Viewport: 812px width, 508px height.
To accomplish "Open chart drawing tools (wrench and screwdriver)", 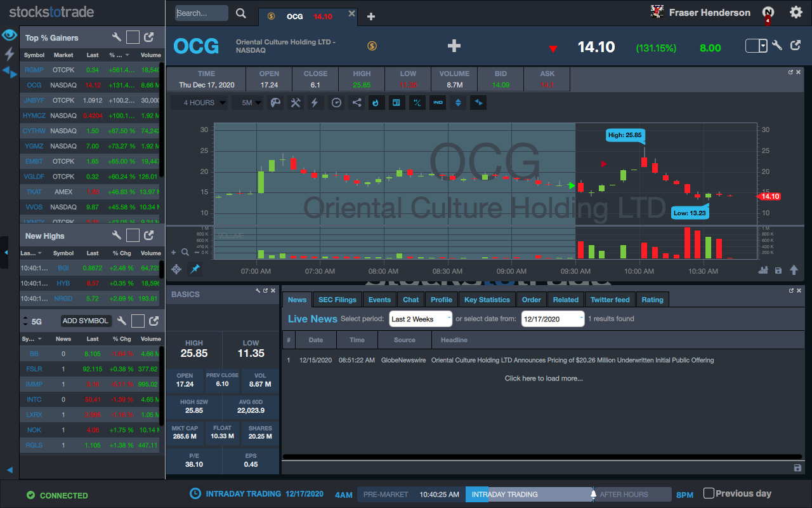I will (x=296, y=103).
